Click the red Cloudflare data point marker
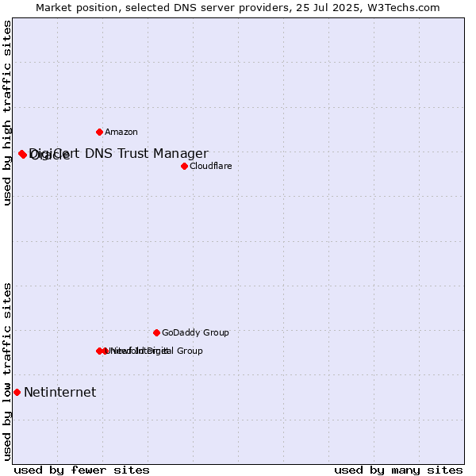Screen dimensions: 476x476 184,168
